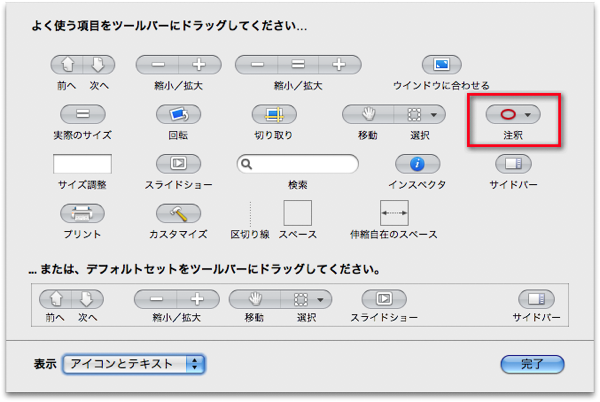This screenshot has width=600, height=402.
Task: Open the dropdown arrow beside the 注釈 oval
Action: click(x=528, y=114)
